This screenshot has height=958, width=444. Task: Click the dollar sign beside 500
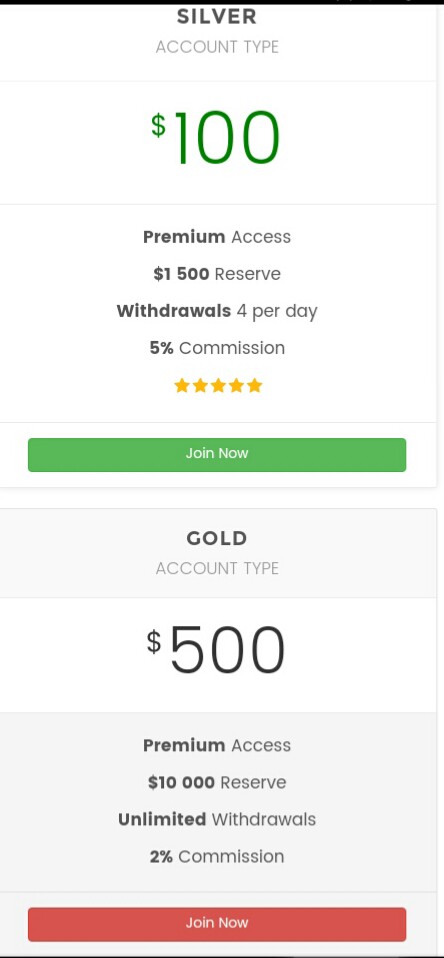pyautogui.click(x=154, y=642)
